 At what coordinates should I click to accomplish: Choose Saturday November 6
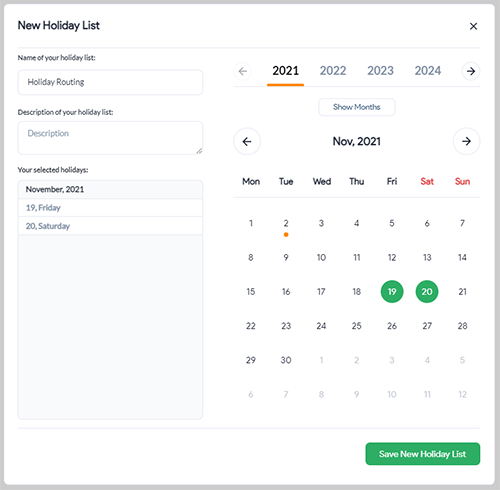(427, 223)
